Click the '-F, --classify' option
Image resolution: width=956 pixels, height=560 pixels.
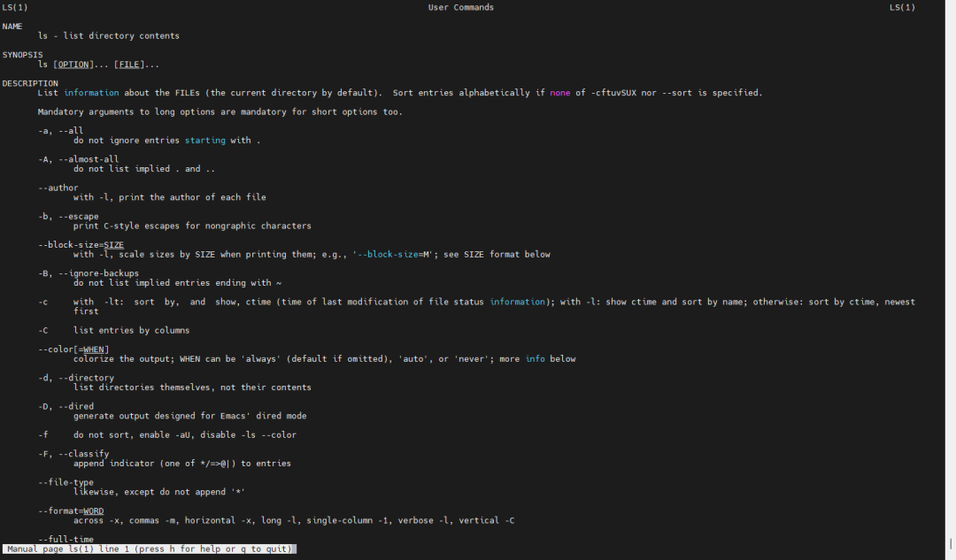tap(73, 454)
